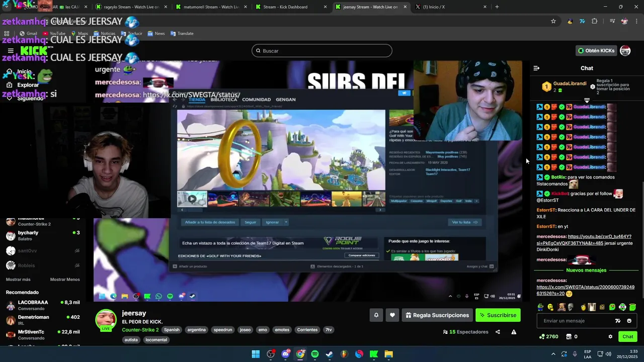Open the Demetrioman recommended channel
The image size is (644, 362).
(x=43, y=320)
